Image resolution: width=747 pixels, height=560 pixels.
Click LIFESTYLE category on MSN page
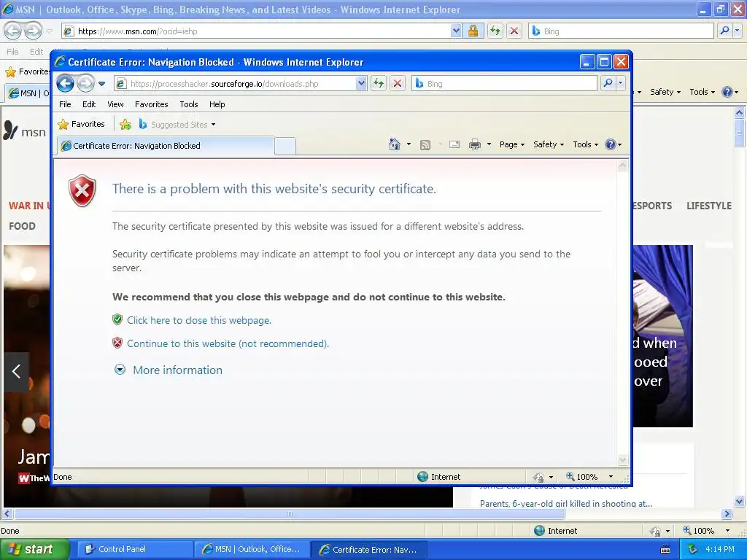tap(709, 206)
